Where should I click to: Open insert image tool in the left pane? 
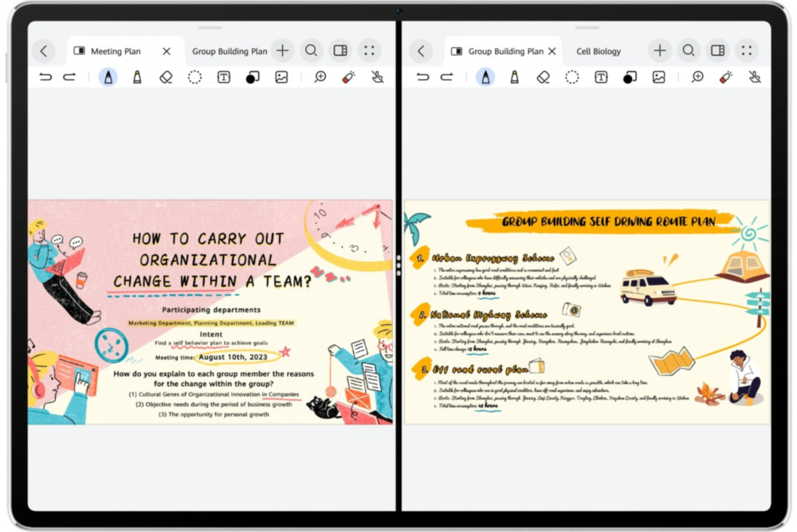[x=281, y=77]
